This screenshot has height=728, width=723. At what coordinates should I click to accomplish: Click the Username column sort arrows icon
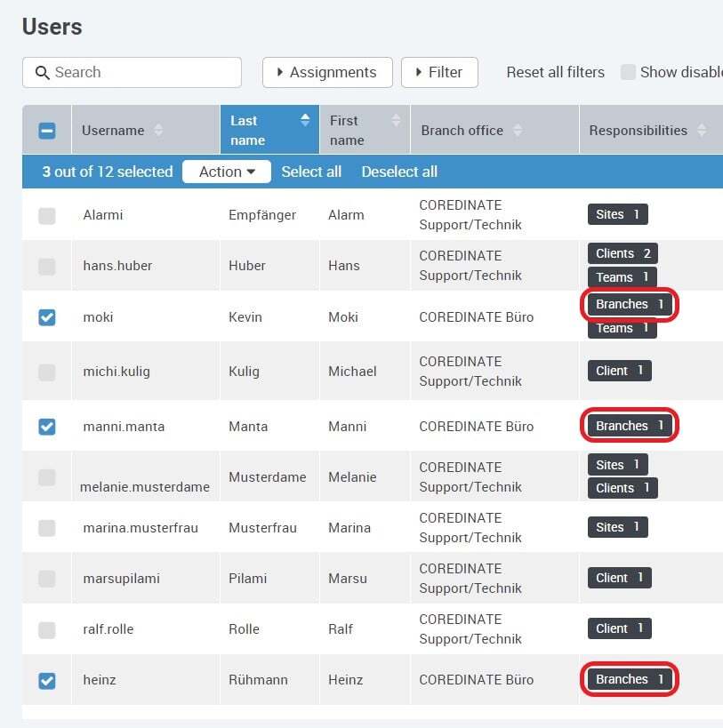[x=158, y=131]
